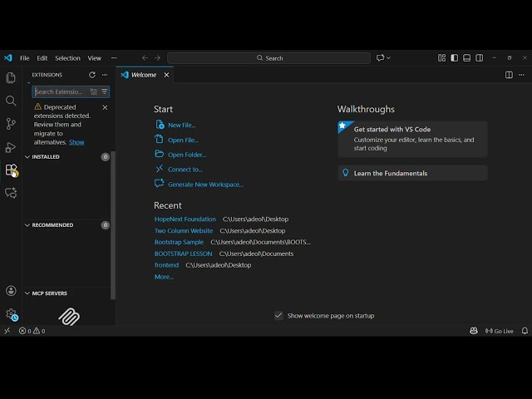Split the editor to the right

click(509, 75)
